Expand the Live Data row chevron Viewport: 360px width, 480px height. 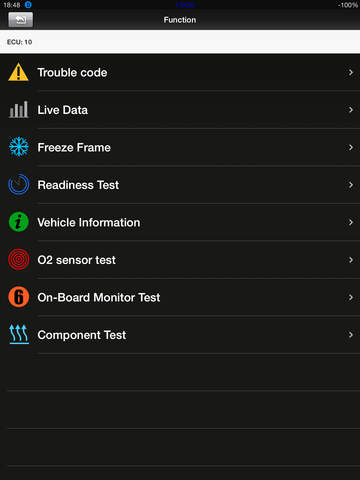[351, 110]
